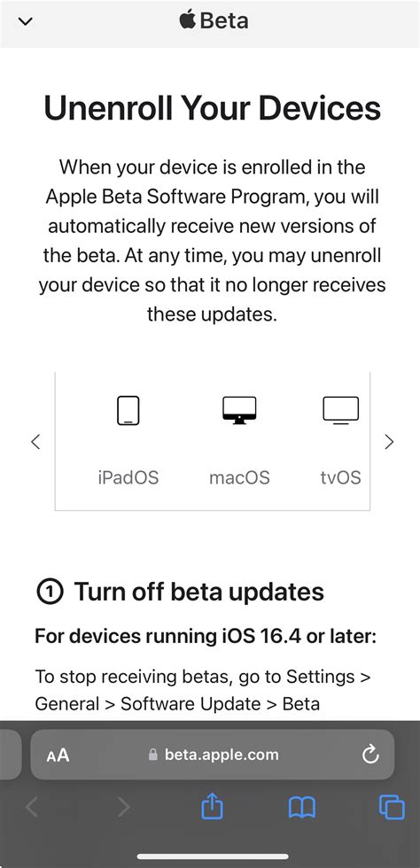The height and width of the screenshot is (868, 420).
Task: Show next platforms with right carousel arrow
Action: tap(389, 442)
